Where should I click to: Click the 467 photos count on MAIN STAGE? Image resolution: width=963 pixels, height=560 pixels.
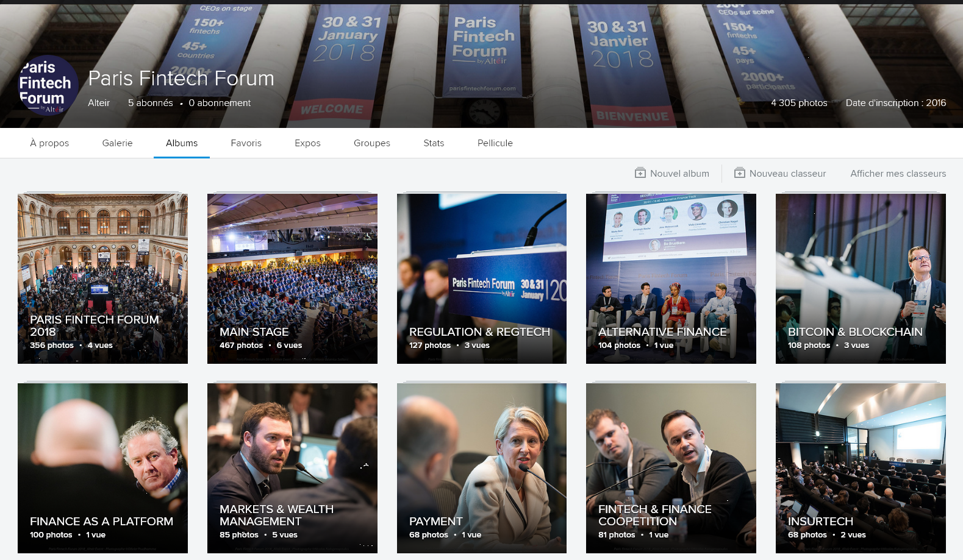click(x=241, y=346)
